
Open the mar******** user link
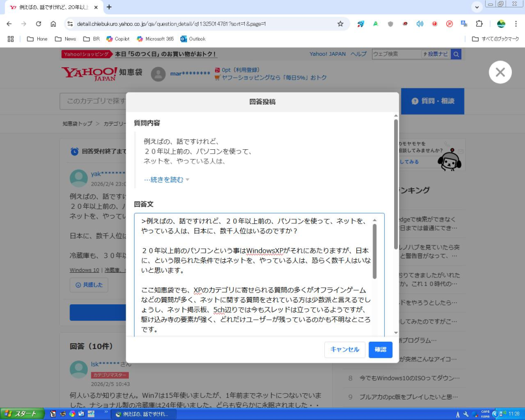[x=190, y=74]
